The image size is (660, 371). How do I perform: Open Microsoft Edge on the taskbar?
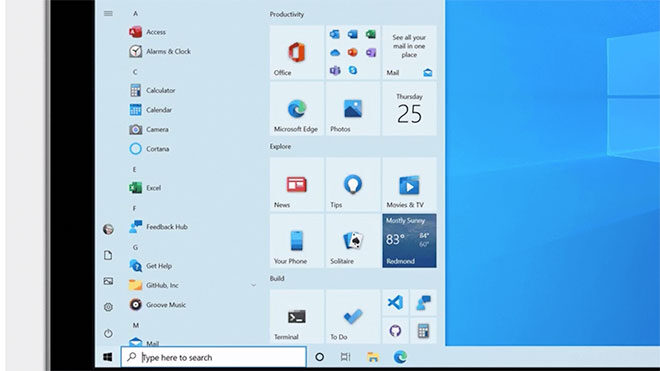400,357
